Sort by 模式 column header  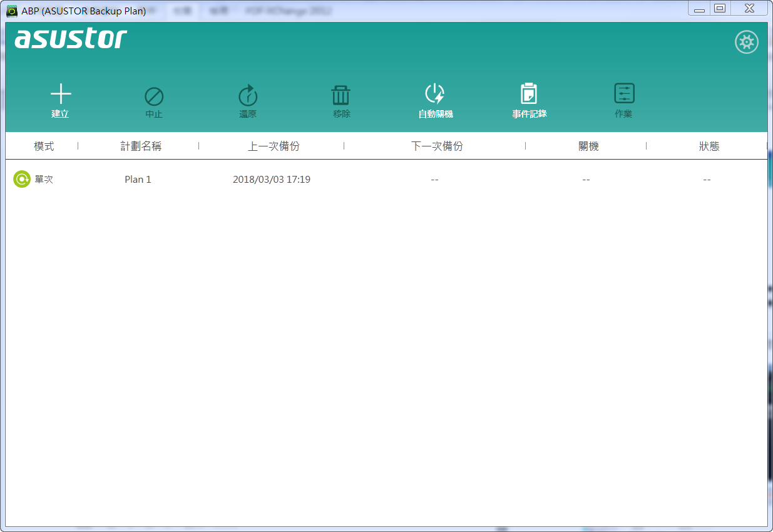44,146
